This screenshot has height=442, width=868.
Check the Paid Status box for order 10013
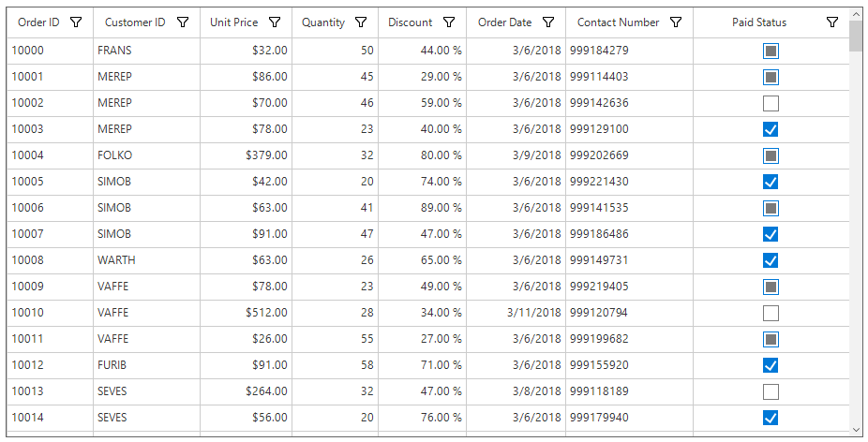pos(771,391)
